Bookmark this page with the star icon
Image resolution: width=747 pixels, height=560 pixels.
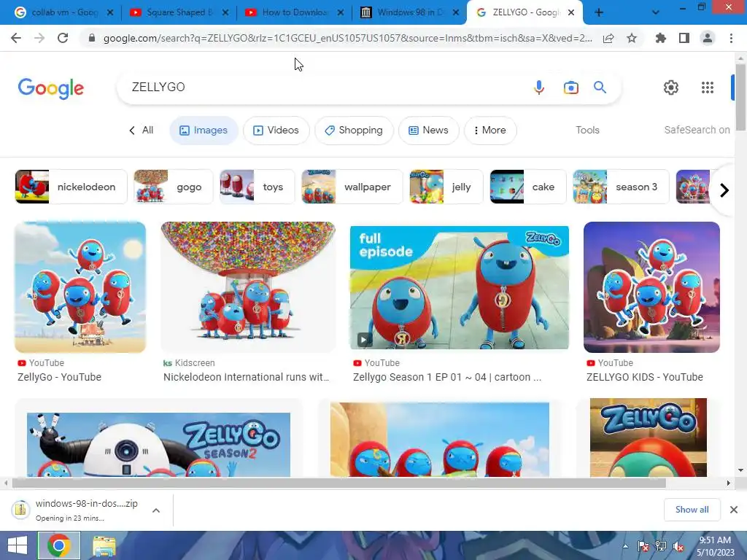click(632, 38)
